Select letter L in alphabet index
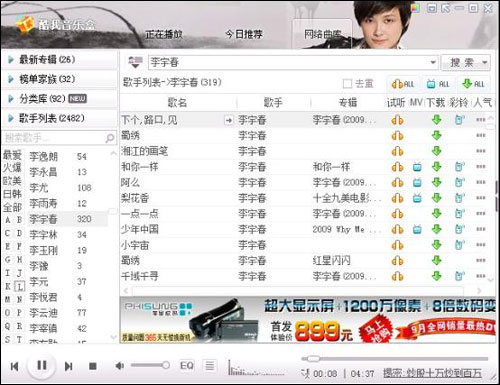500x385 pixels. (20, 286)
